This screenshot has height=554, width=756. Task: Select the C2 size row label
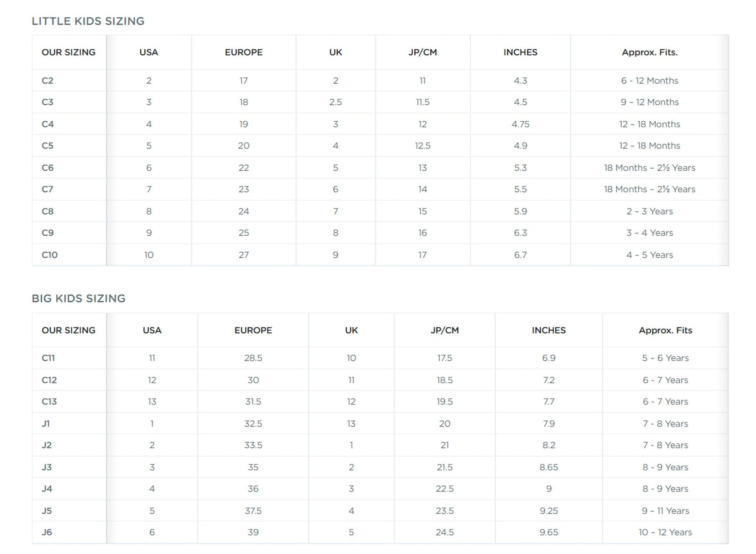(47, 81)
